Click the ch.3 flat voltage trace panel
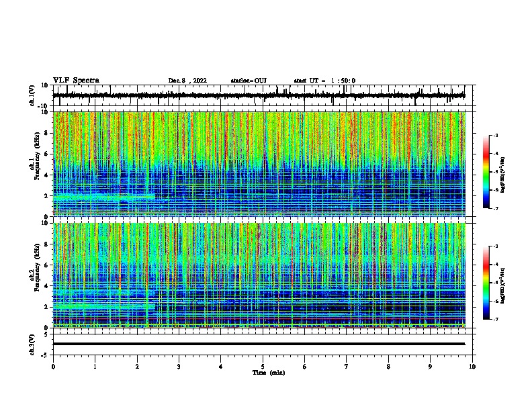Viewport: 532px width, 411px height. coord(264,345)
